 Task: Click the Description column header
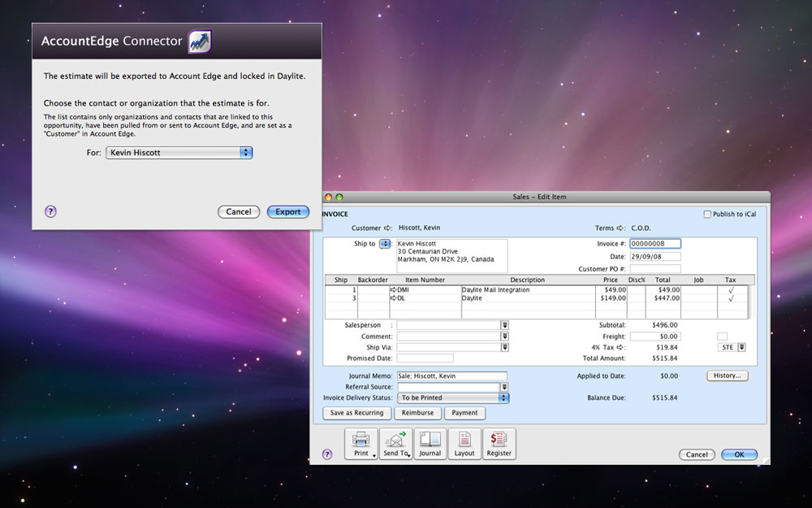tap(528, 280)
